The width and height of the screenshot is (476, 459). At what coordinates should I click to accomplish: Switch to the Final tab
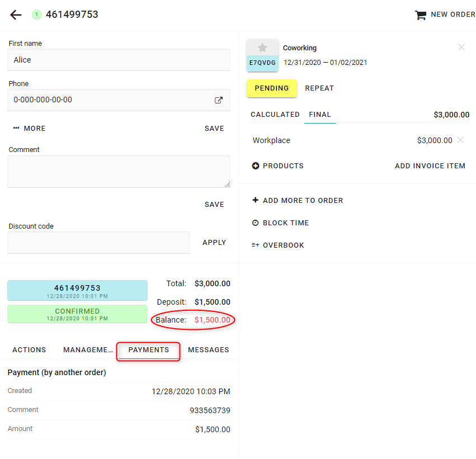tap(320, 115)
